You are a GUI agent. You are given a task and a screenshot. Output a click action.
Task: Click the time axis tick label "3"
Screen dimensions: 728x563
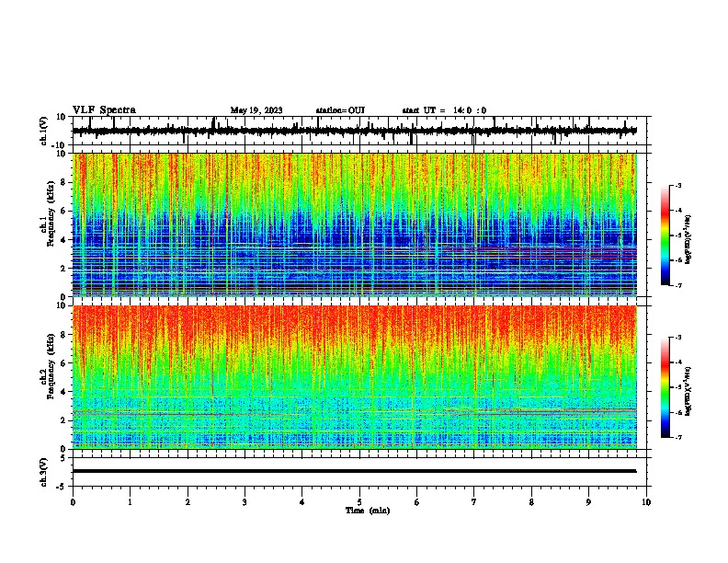coord(245,502)
